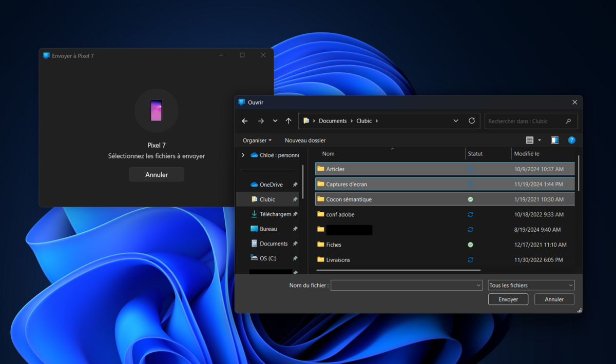Sort by the Nom column header
The width and height of the screenshot is (616, 364).
[328, 154]
